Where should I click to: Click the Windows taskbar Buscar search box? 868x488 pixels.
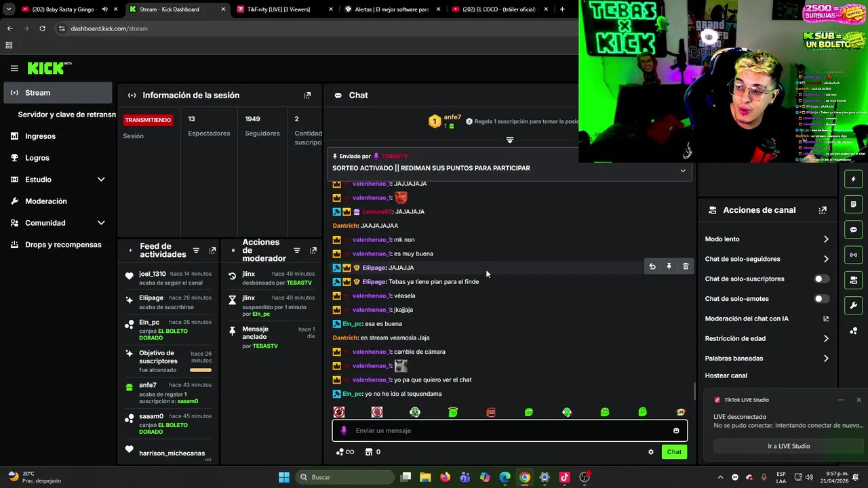click(x=344, y=477)
